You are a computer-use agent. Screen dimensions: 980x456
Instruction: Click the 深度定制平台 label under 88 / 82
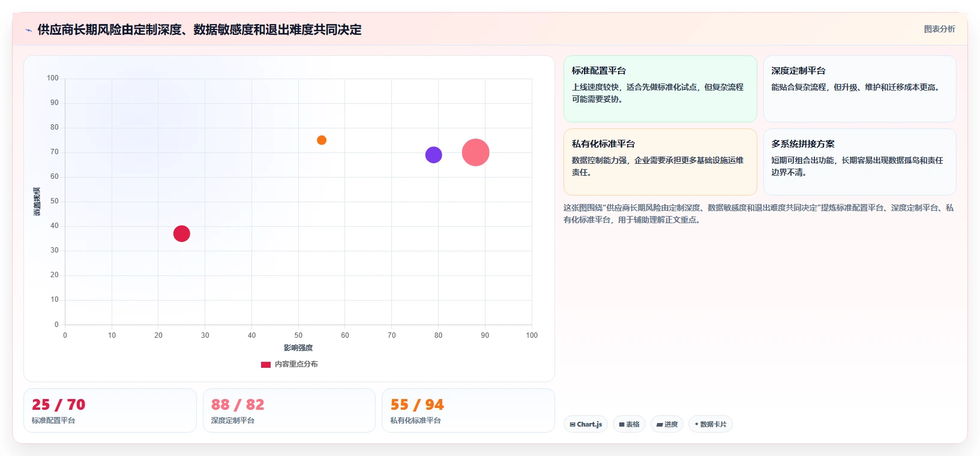tap(233, 421)
